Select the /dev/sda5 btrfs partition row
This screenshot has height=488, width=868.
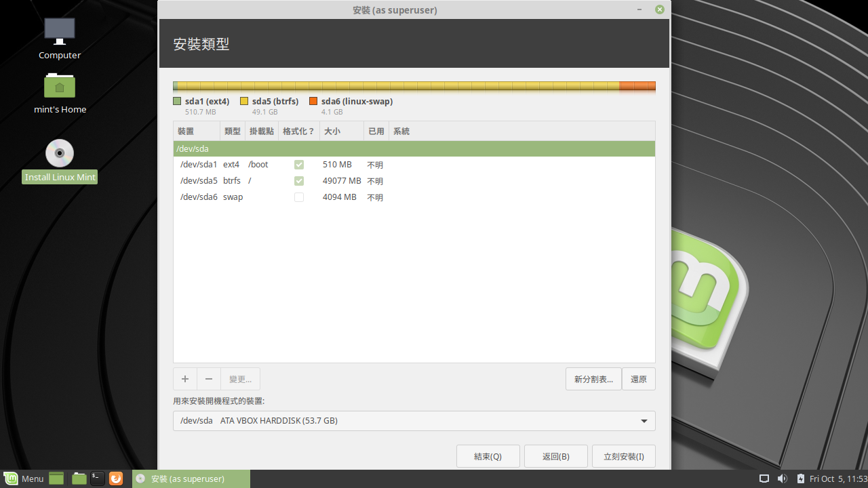(x=414, y=181)
